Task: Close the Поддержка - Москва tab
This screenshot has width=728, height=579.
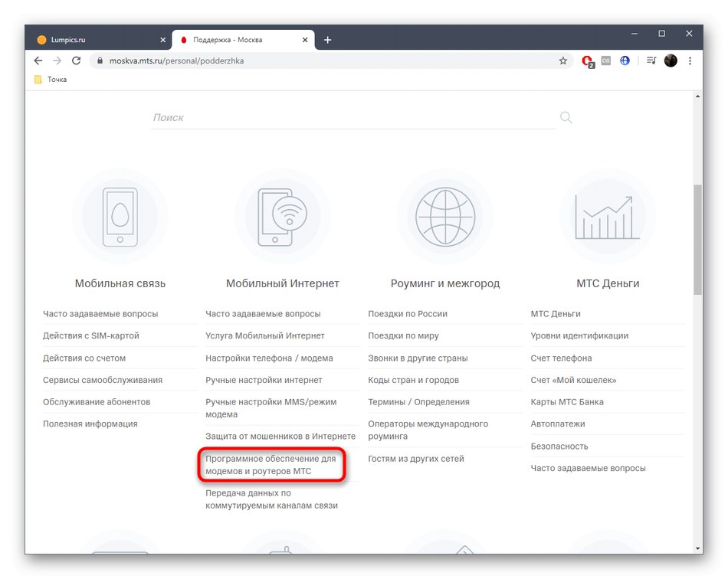Action: 305,40
